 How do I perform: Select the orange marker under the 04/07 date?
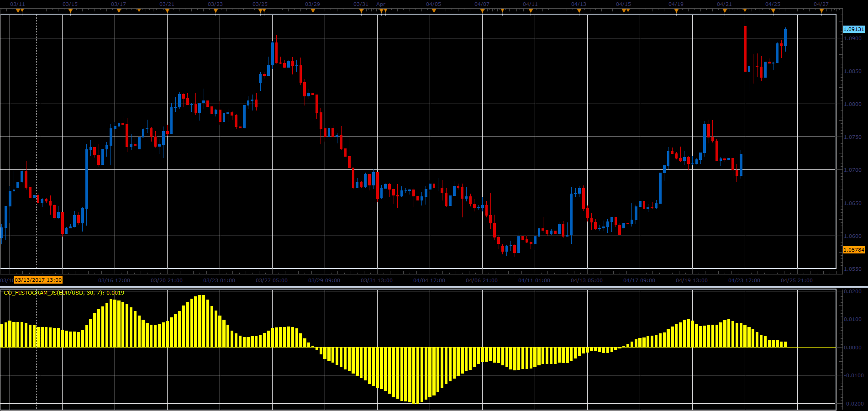tap(482, 11)
